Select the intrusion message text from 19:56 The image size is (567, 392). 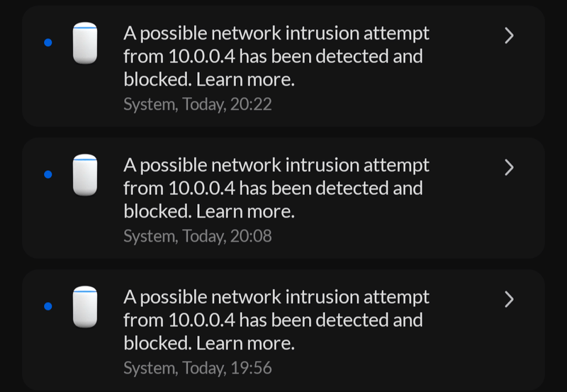click(x=276, y=320)
